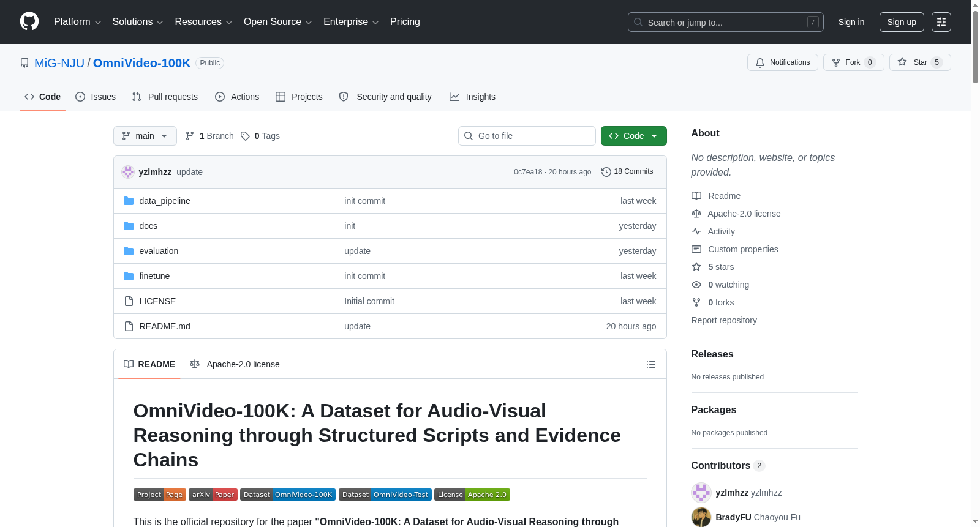Expand the Open Source menu

278,22
